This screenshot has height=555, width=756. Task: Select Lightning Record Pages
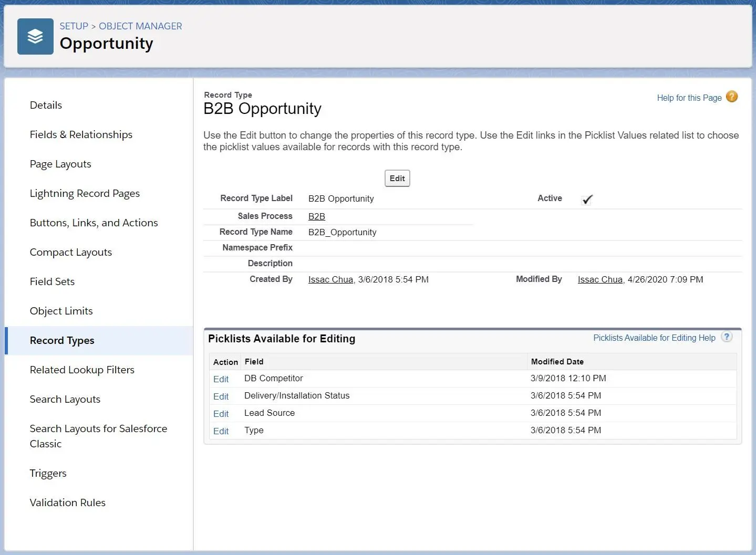pyautogui.click(x=85, y=193)
